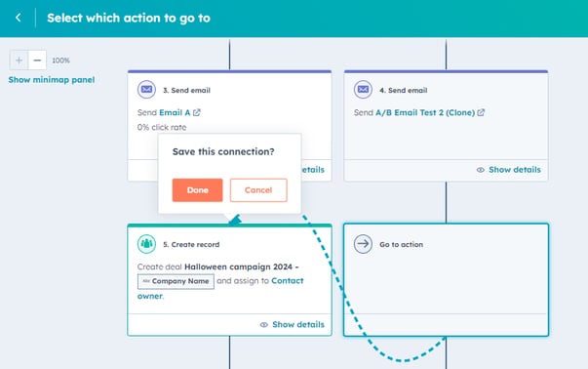
Task: Open Email A external link icon
Action: pos(197,112)
